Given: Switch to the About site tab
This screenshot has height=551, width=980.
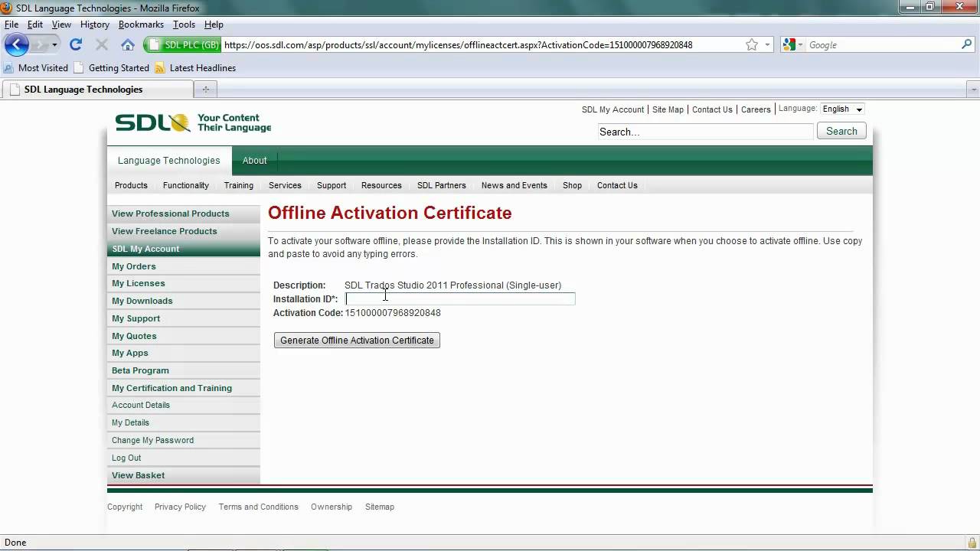Looking at the screenshot, I should (255, 161).
